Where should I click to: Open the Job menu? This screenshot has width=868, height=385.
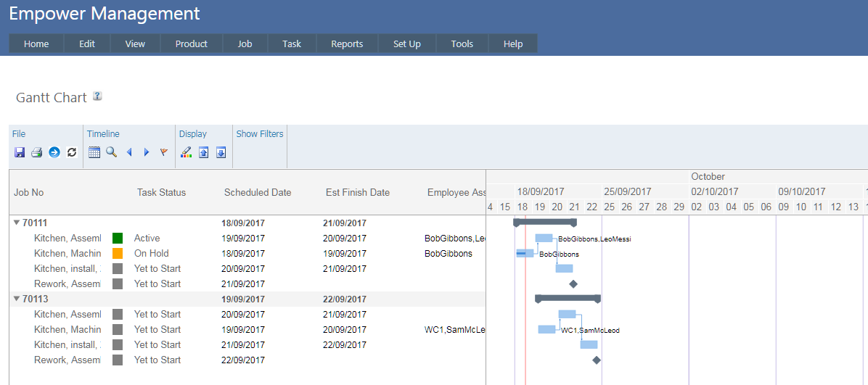(245, 44)
